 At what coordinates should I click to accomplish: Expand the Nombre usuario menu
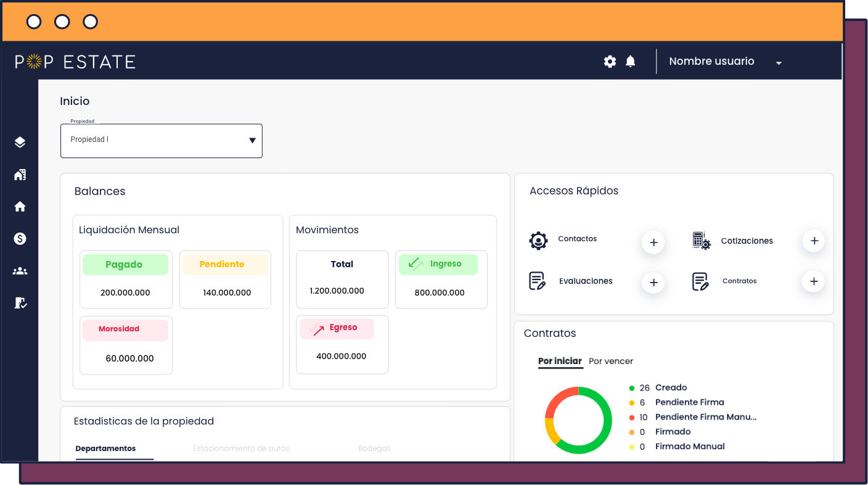723,61
